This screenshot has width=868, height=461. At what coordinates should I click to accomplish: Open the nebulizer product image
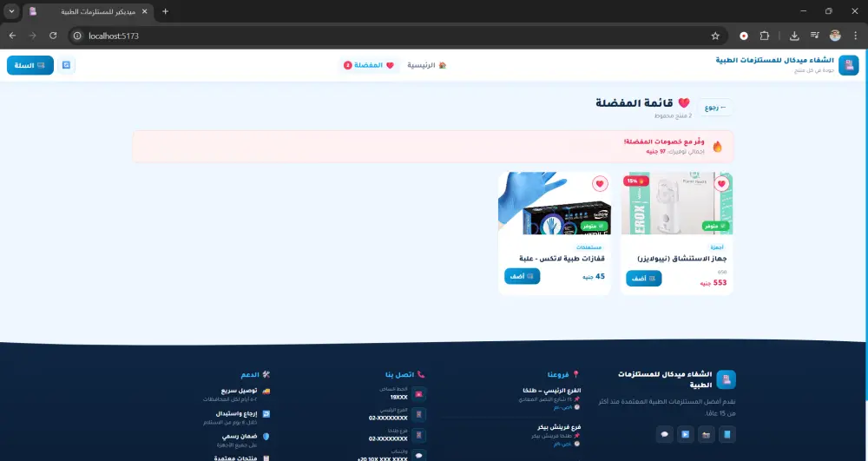pyautogui.click(x=676, y=203)
